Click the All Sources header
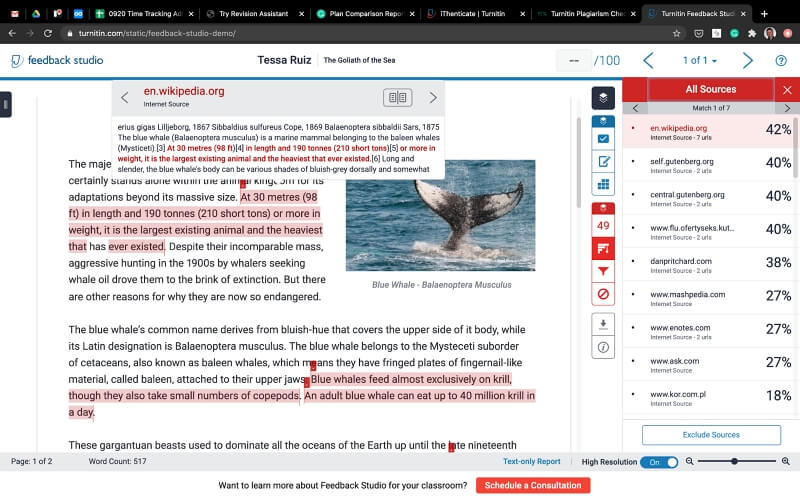800x499 pixels. click(x=711, y=89)
